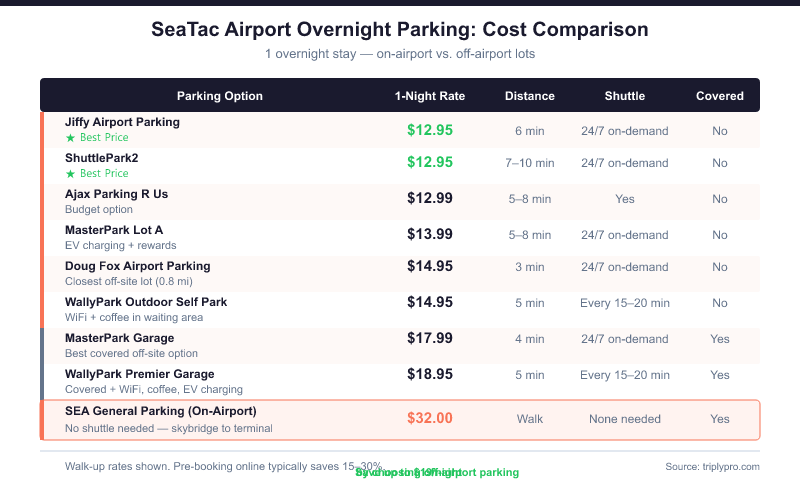This screenshot has width=800, height=500.
Task: Open the MasterPark Garage entry
Action: [x=119, y=338]
